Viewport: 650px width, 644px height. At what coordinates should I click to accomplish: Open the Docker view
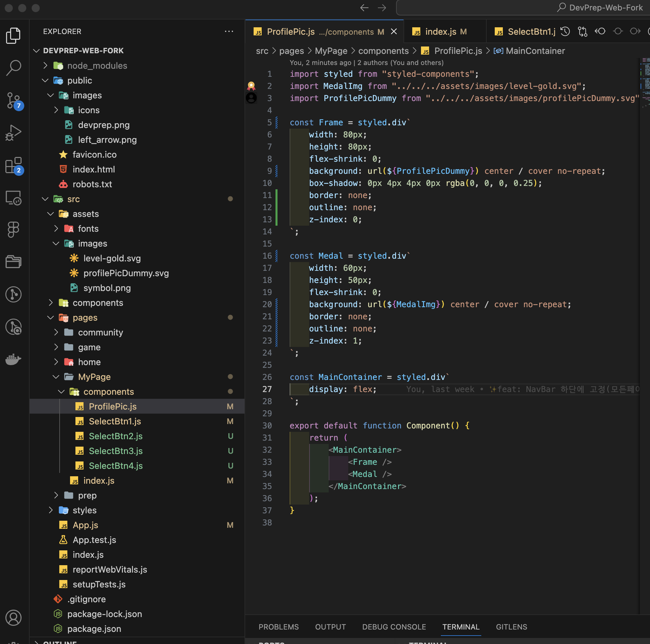13,359
